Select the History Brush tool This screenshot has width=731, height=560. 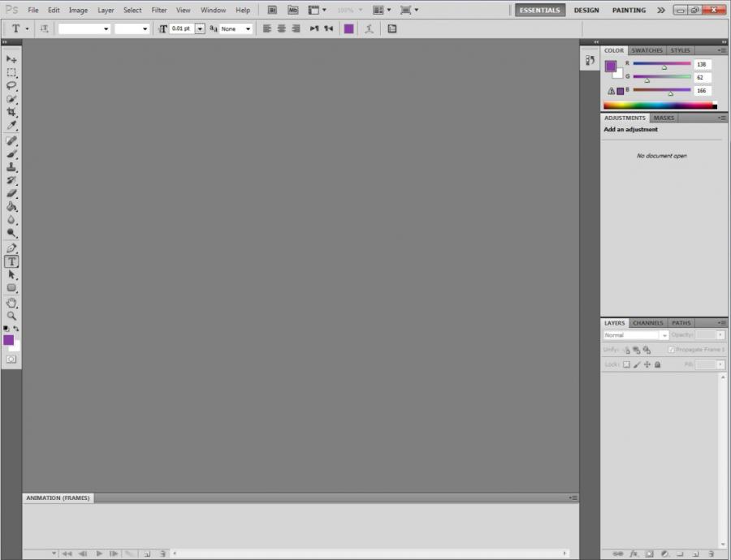11,180
